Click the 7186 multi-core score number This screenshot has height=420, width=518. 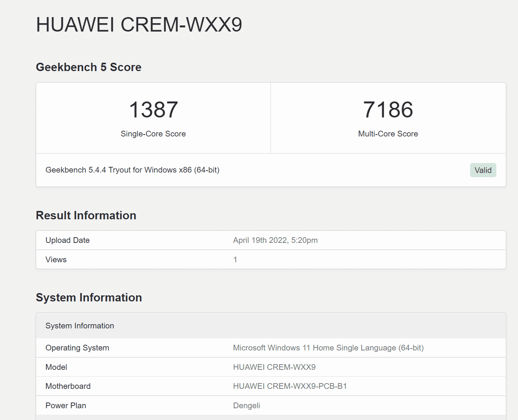tap(388, 109)
